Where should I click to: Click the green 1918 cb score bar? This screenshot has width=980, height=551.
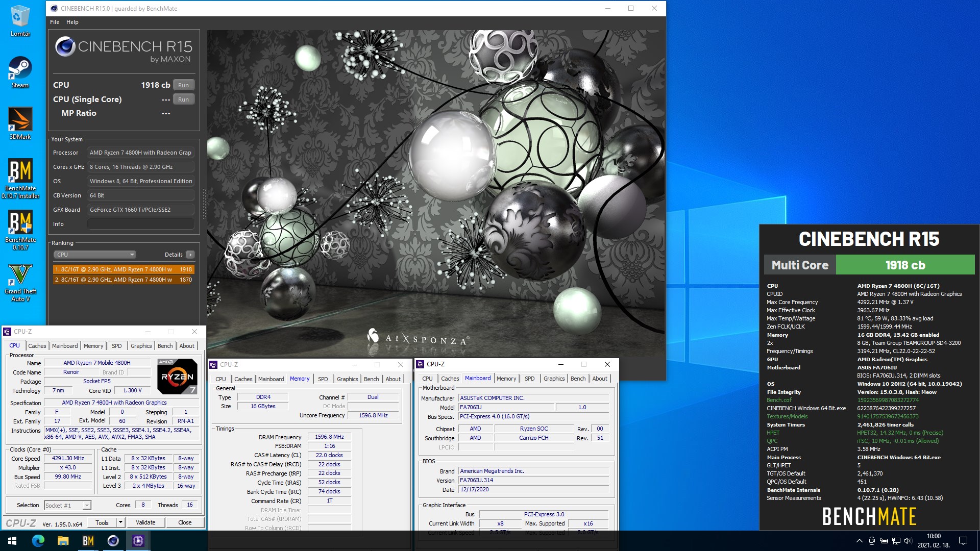[x=905, y=265]
